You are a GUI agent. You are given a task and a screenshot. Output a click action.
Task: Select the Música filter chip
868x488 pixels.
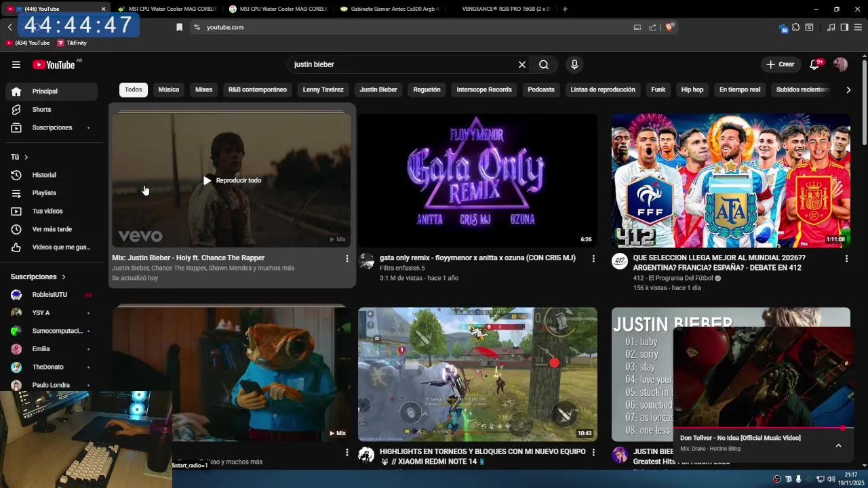coord(169,89)
